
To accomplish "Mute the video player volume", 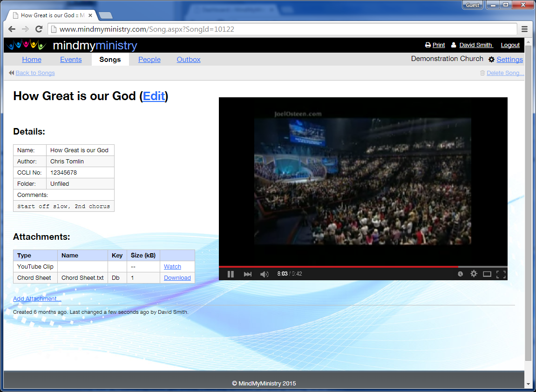I will coord(264,274).
